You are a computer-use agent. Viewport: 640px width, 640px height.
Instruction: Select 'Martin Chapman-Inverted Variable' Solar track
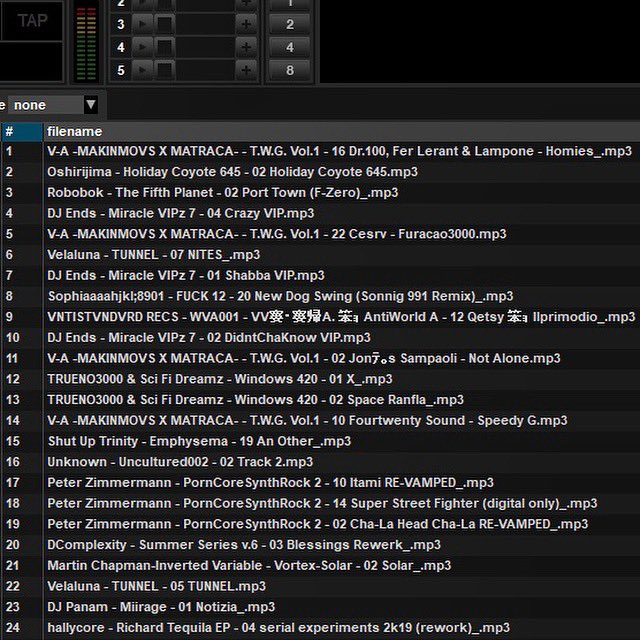tap(320, 566)
